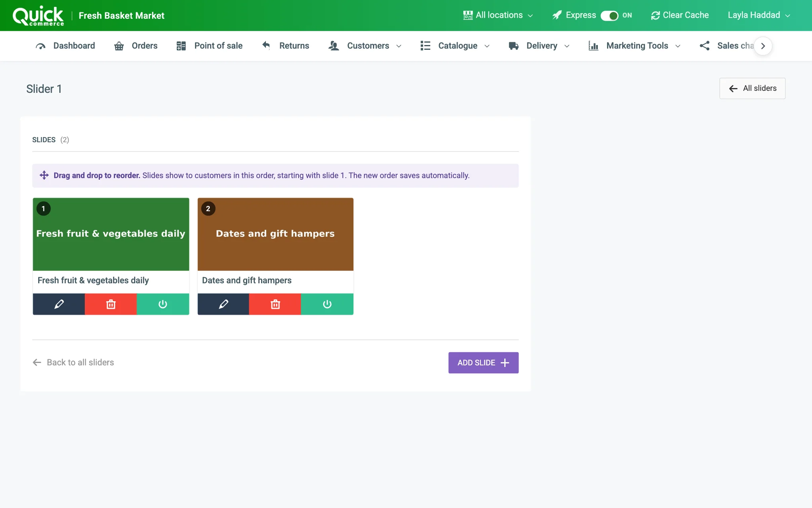The width and height of the screenshot is (812, 508).
Task: Edit the Fresh fruit & vegetables daily slide
Action: tap(59, 304)
